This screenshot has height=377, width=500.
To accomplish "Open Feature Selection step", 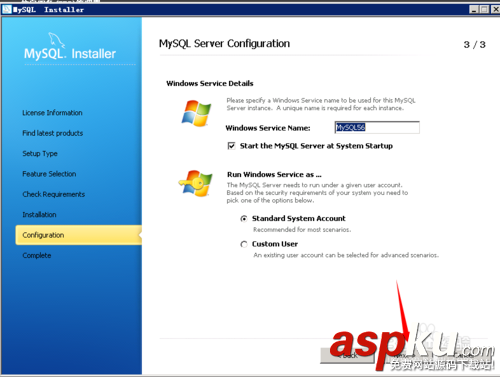I will coord(49,174).
